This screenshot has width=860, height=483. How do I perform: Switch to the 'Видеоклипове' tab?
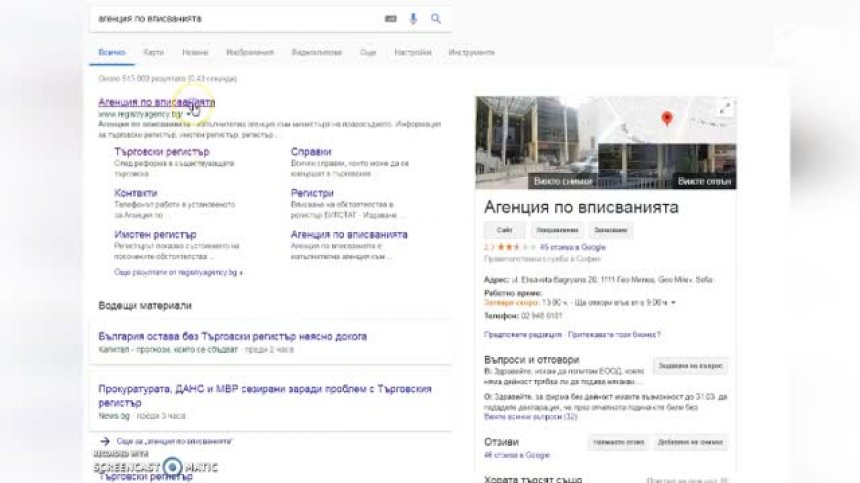point(316,53)
